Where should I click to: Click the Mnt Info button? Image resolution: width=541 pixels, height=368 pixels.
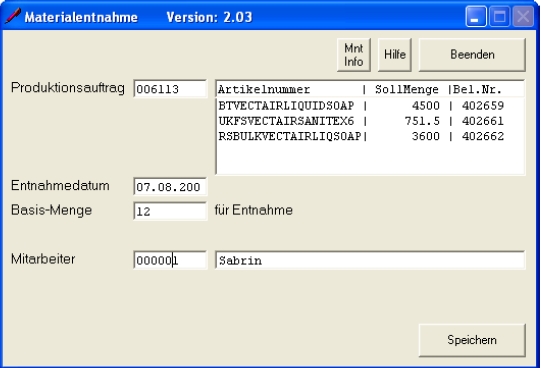tap(354, 55)
